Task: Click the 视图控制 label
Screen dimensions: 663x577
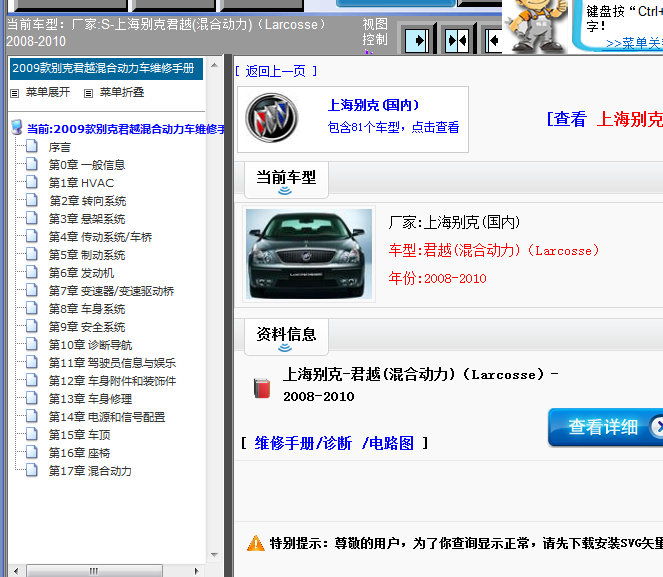Action: pos(375,32)
